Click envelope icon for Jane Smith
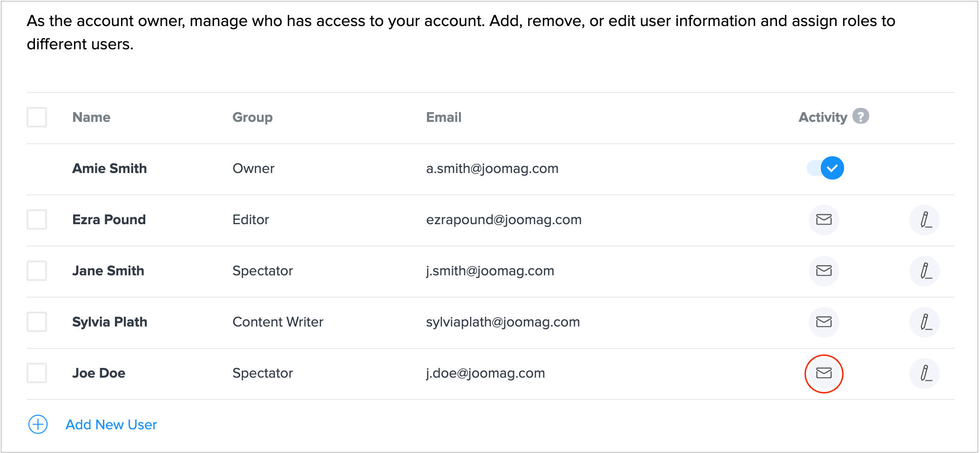 [824, 271]
